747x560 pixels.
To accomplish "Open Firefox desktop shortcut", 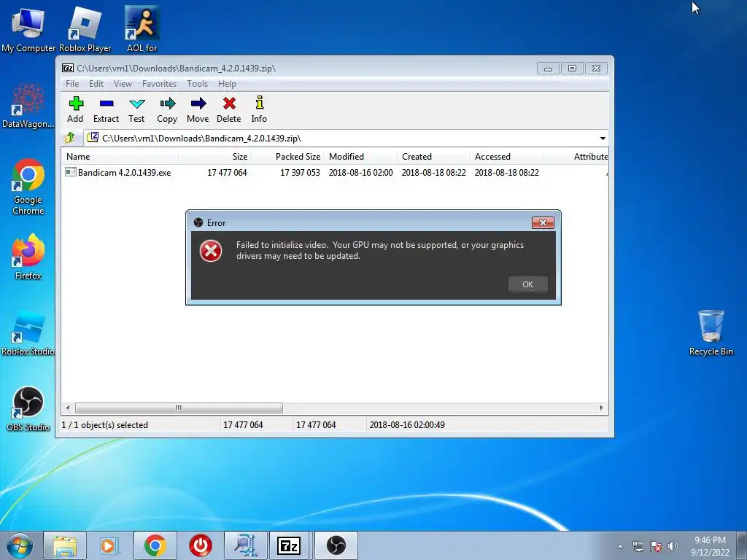I will point(28,257).
